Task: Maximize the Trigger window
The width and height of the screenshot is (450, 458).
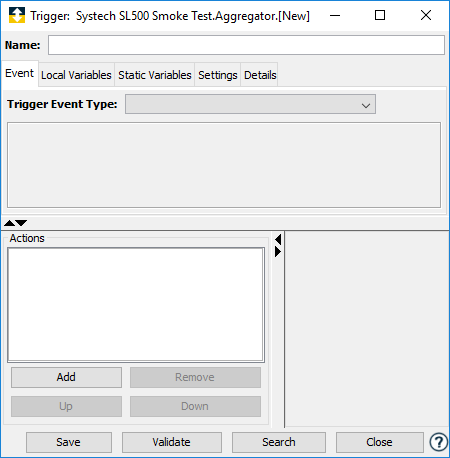Action: pos(380,15)
